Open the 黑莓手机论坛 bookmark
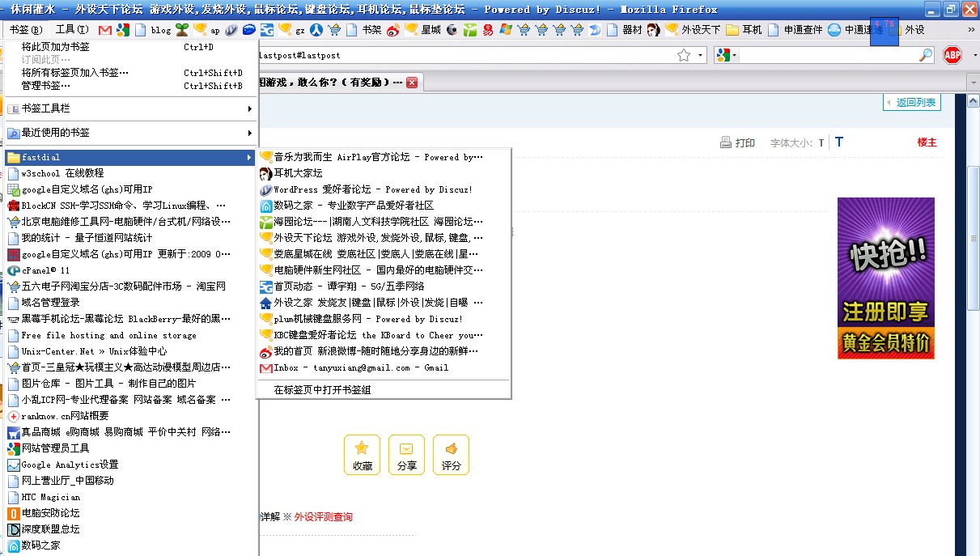 (131, 319)
